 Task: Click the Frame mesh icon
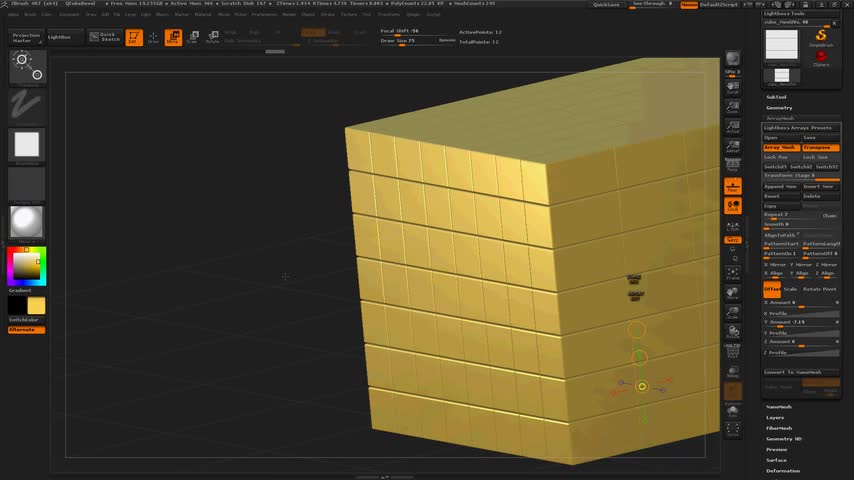pos(733,274)
